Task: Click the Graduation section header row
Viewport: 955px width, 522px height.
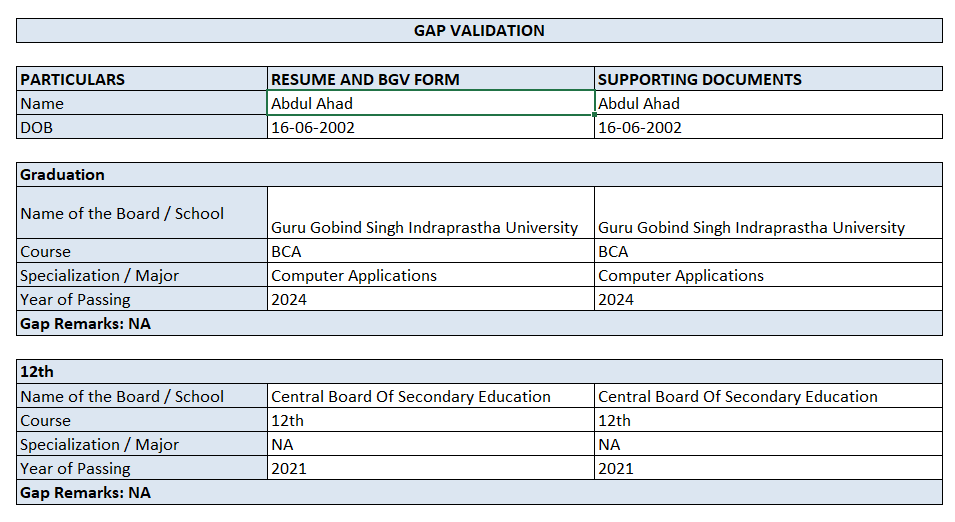Action: [x=479, y=175]
